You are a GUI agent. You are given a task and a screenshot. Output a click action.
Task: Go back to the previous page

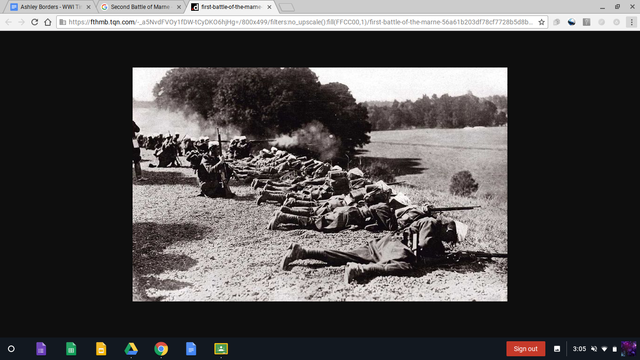click(x=9, y=22)
